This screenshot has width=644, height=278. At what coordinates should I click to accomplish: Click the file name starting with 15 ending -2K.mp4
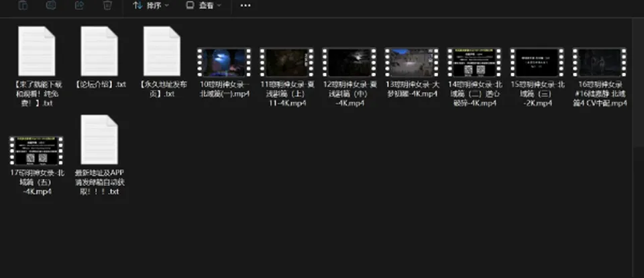537,94
